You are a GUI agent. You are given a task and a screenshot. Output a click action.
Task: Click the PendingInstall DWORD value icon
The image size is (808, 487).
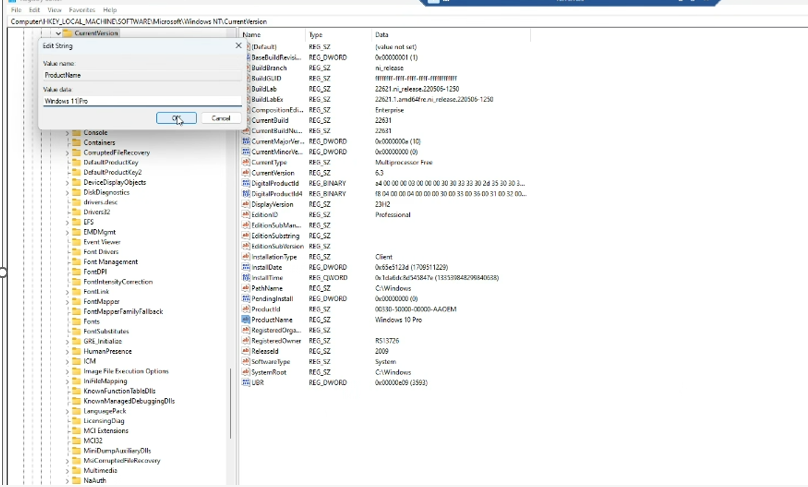click(x=246, y=298)
